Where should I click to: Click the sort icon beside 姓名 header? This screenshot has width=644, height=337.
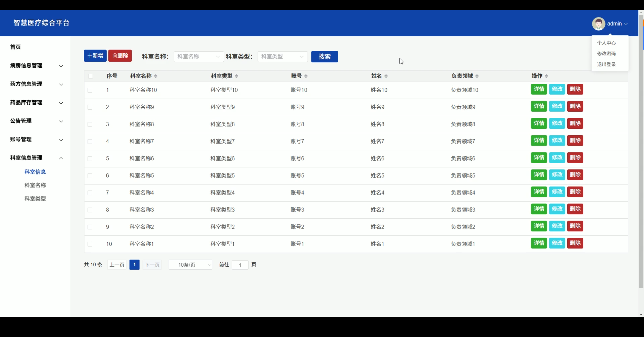click(386, 76)
